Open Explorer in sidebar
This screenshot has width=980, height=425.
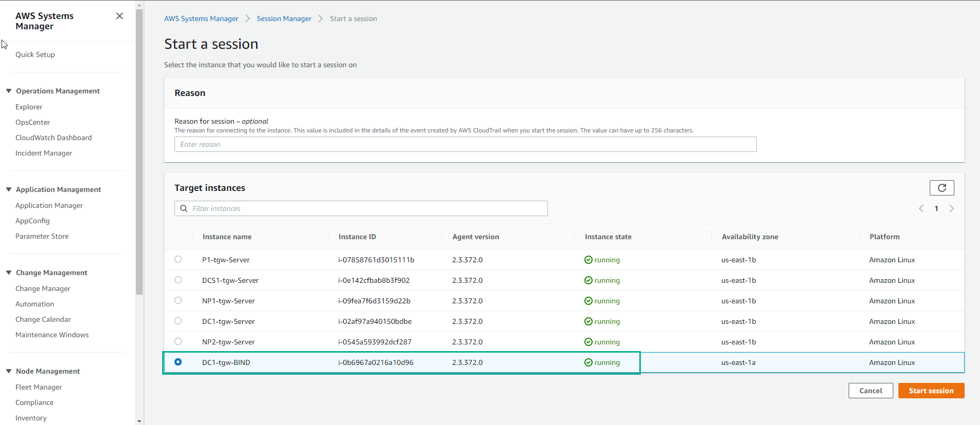29,107
